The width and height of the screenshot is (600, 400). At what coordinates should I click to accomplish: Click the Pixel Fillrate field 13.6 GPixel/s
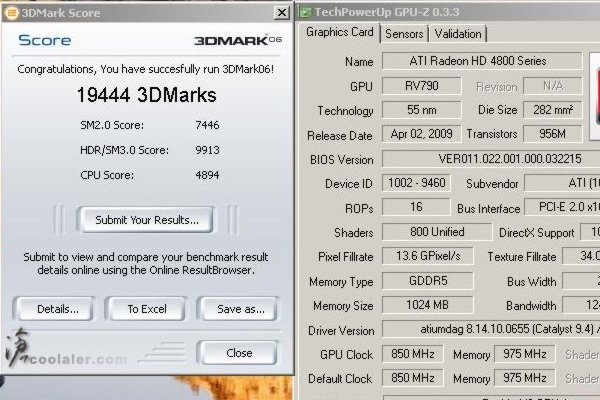[427, 256]
